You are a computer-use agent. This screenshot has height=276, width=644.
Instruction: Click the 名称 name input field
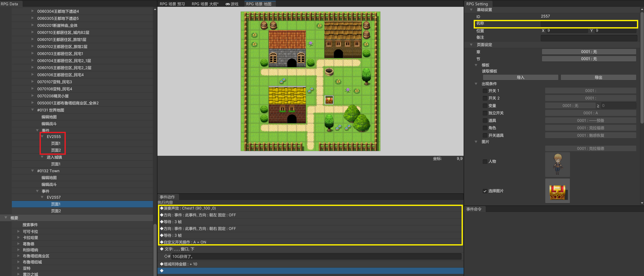(589, 24)
